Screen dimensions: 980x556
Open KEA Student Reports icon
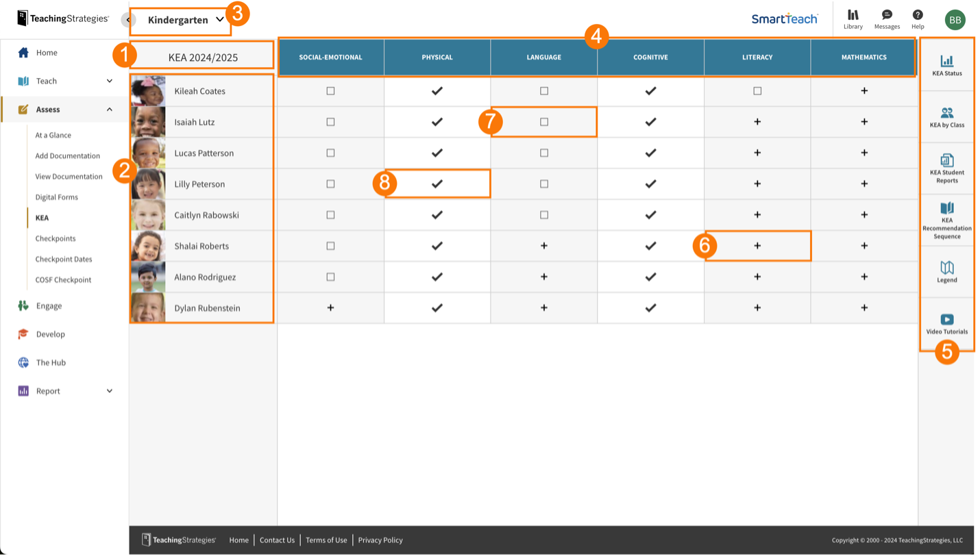pos(946,161)
